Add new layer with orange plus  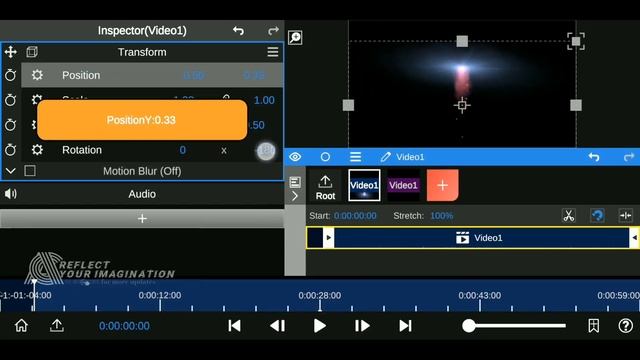[442, 185]
